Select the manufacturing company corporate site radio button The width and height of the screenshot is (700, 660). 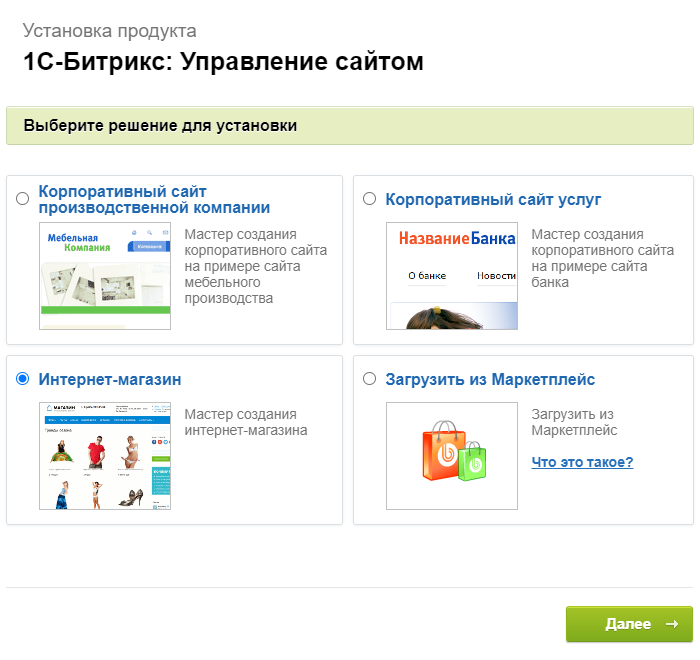(x=22, y=199)
